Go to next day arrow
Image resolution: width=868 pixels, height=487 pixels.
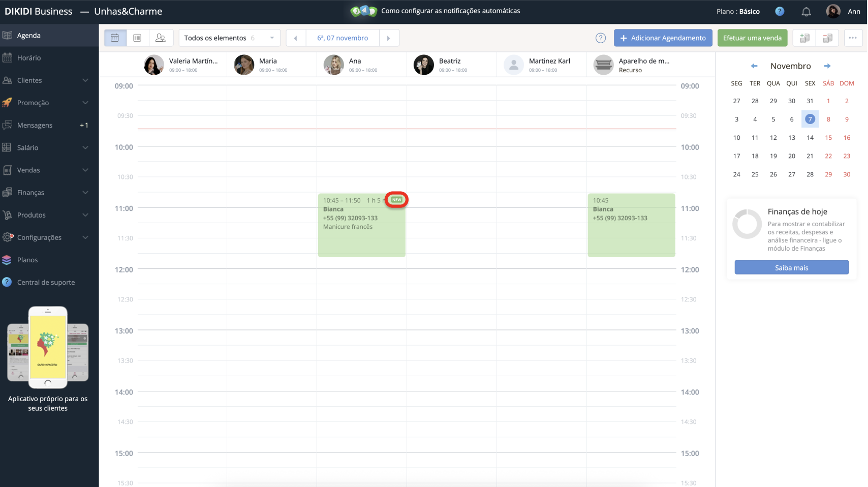[389, 38]
